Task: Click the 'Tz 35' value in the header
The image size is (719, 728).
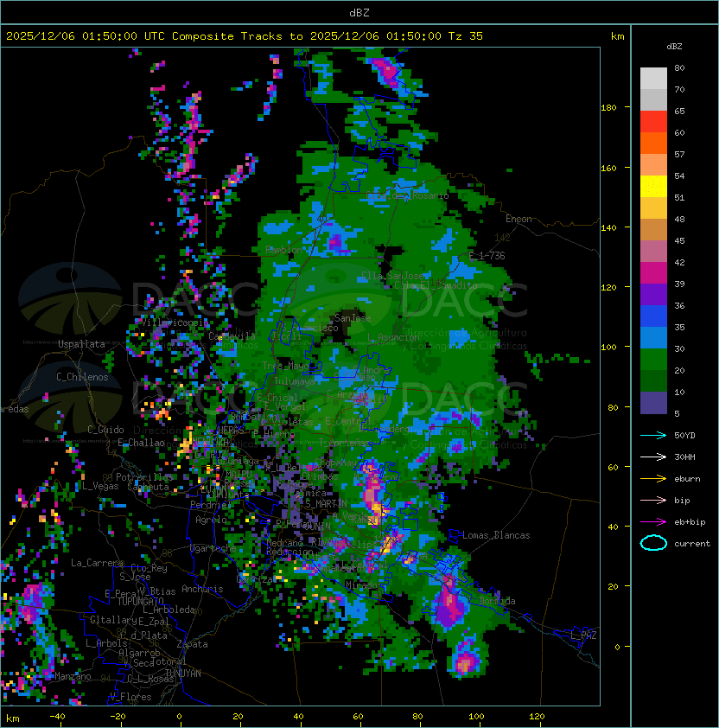Action: coord(466,36)
